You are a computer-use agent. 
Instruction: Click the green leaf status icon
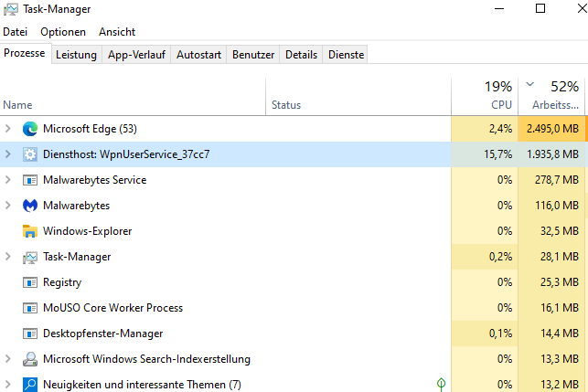441,385
